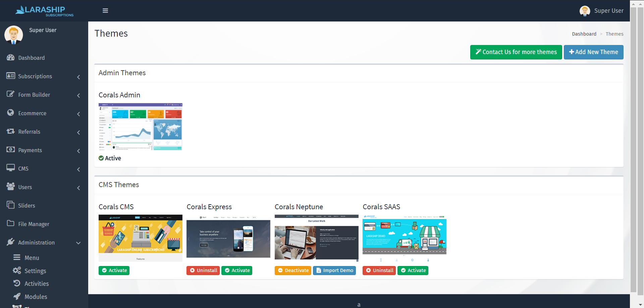The height and width of the screenshot is (308, 644).
Task: Click the CMS desktop monitor icon
Action: coord(11,168)
